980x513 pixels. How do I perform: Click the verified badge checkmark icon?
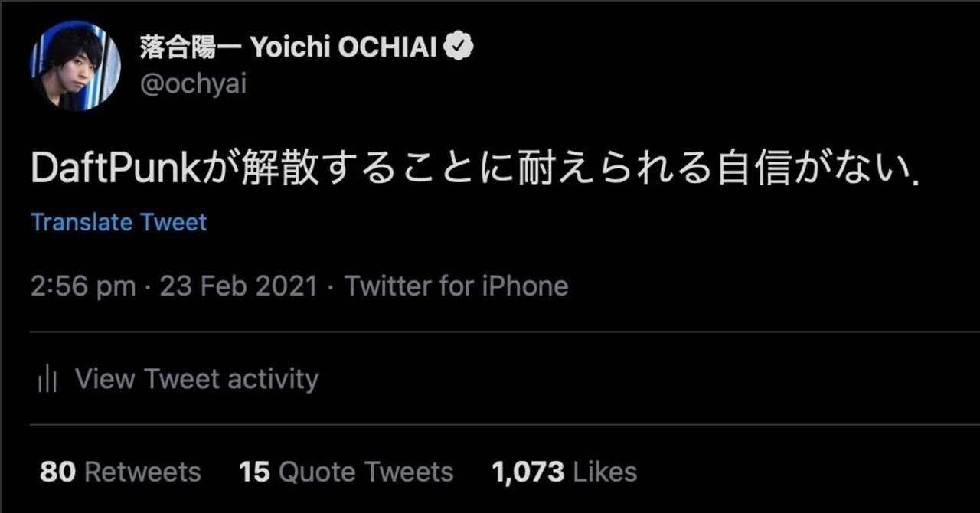tap(459, 47)
